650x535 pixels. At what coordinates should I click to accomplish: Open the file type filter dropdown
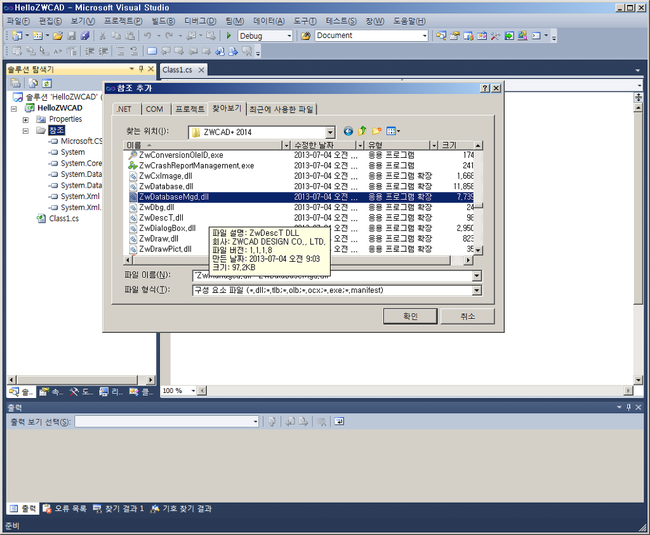click(477, 290)
